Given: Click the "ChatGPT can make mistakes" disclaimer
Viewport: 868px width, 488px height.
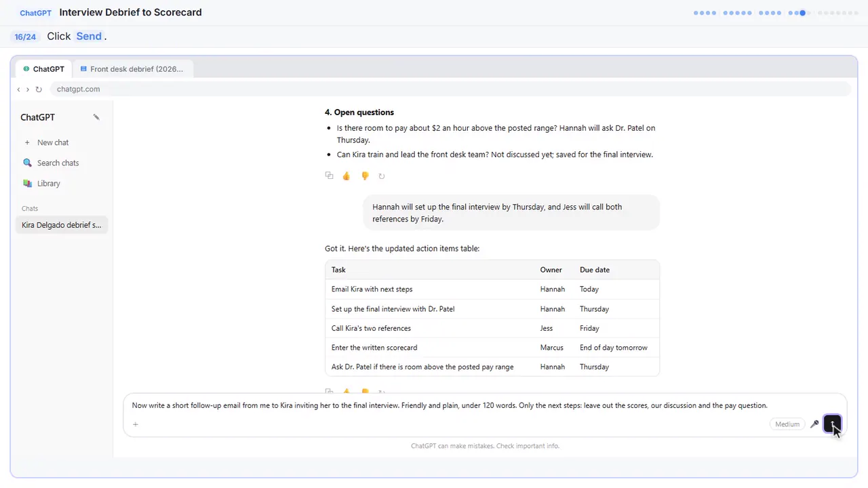Looking at the screenshot, I should click(x=486, y=446).
